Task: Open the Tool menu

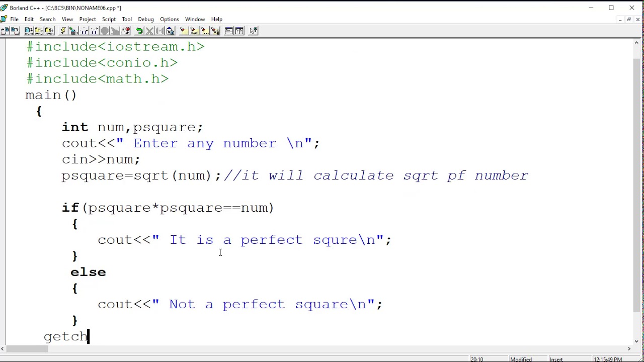Action: (127, 19)
